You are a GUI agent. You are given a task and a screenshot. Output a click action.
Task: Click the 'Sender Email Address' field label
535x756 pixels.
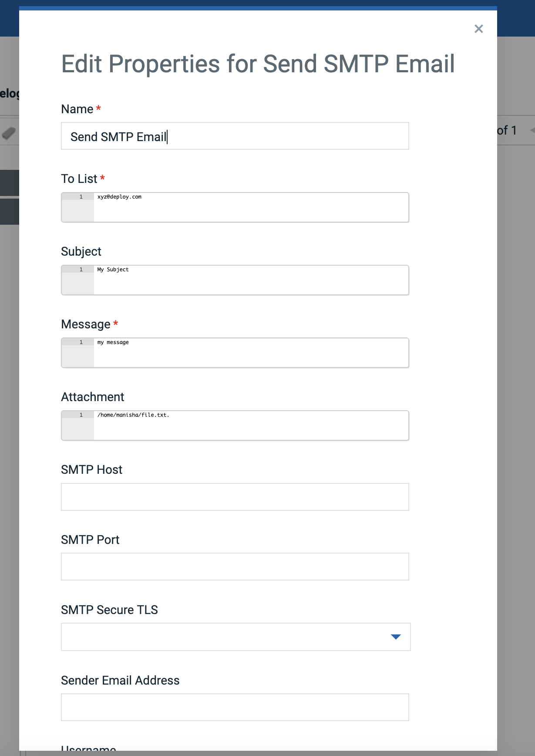tap(120, 680)
